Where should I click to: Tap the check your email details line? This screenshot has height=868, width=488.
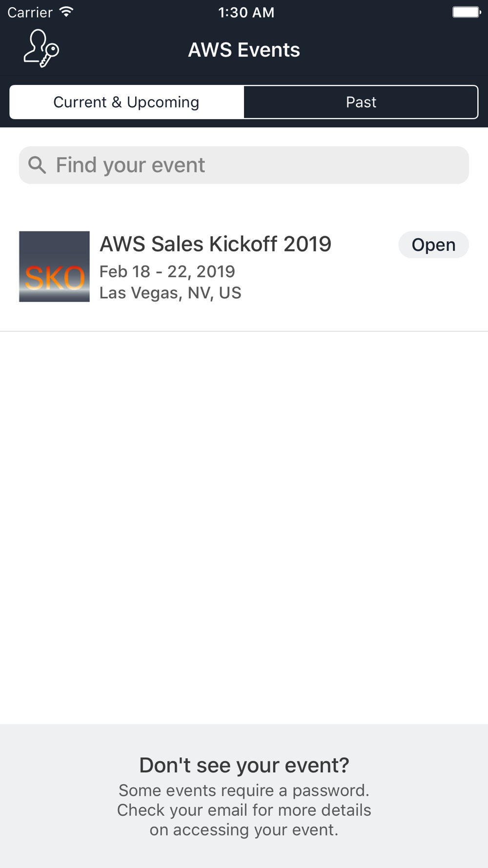pos(244,810)
